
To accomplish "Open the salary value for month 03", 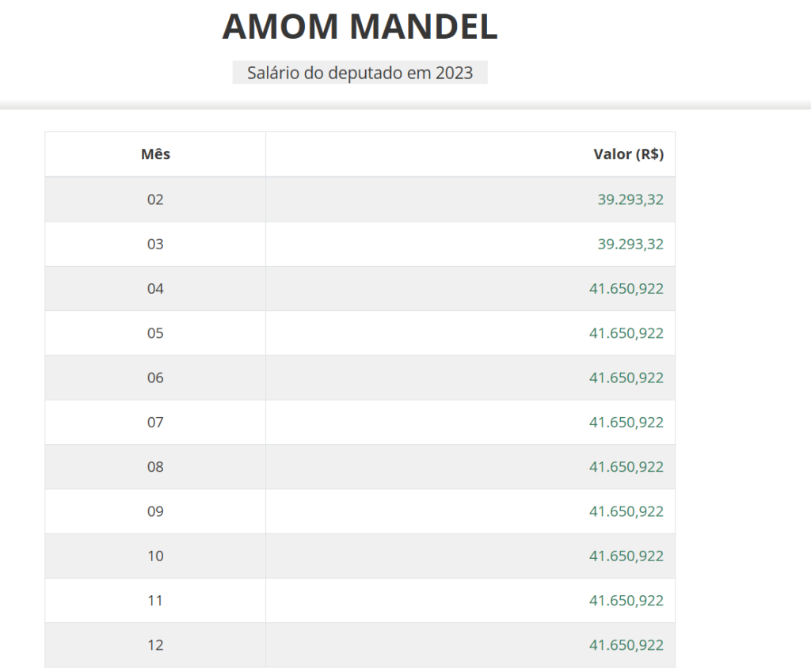I will tap(630, 244).
